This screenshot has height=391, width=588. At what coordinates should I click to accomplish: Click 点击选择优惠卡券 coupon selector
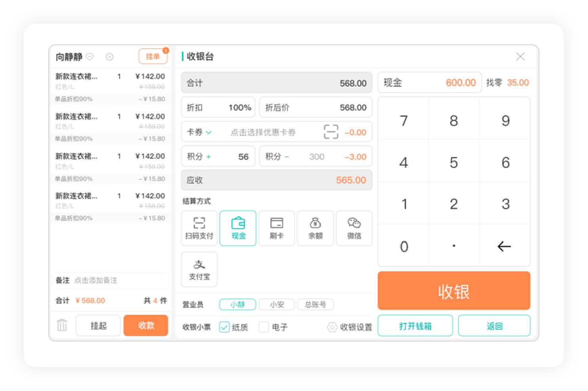click(x=263, y=132)
